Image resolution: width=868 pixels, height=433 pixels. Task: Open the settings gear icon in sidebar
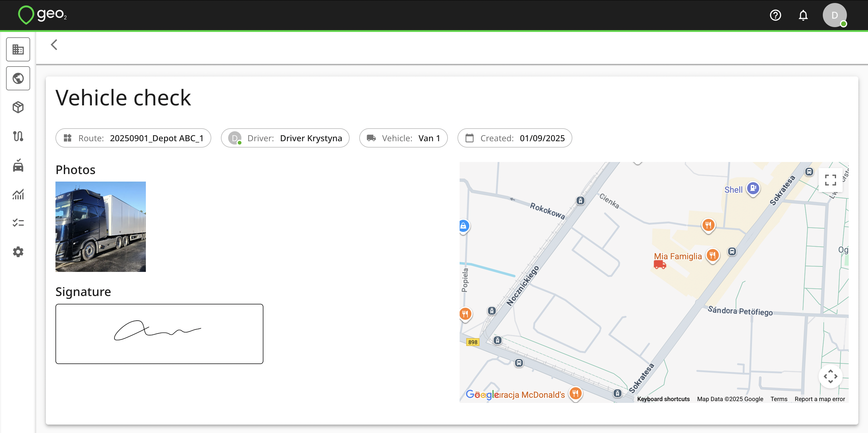[18, 252]
